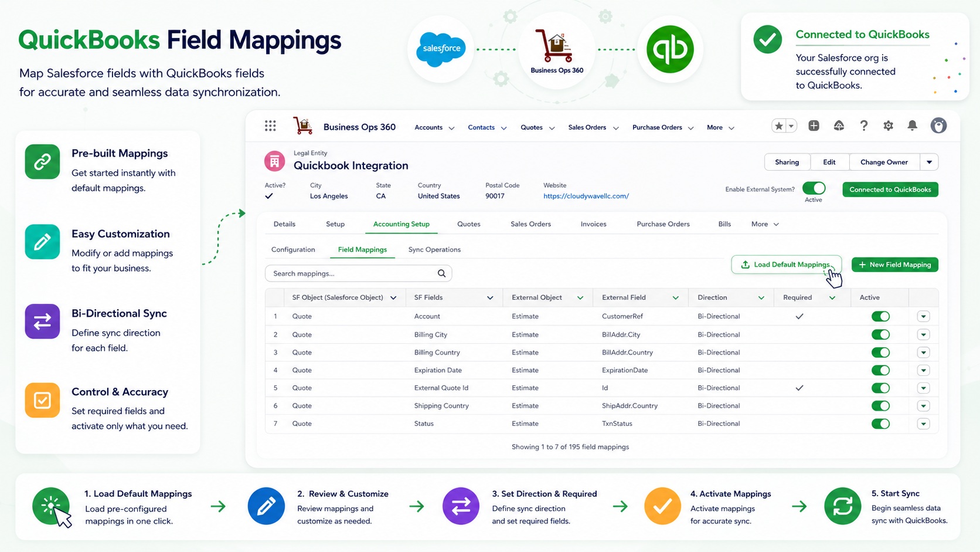Expand the Purchase Orders nav dropdown
980x552 pixels.
click(690, 128)
